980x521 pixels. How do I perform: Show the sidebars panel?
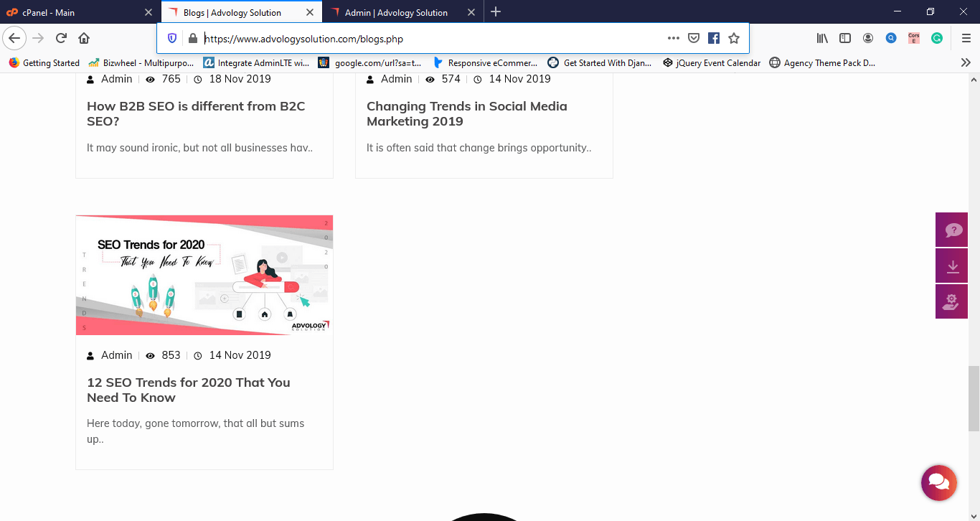coord(845,38)
